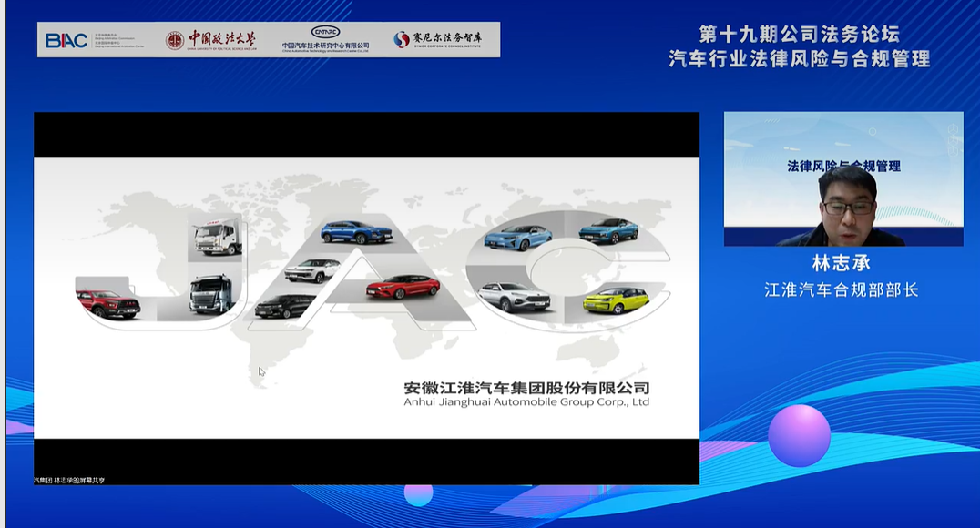Screen dimensions: 980x528
Task: Select the dark blue SUV image
Action: click(x=356, y=232)
